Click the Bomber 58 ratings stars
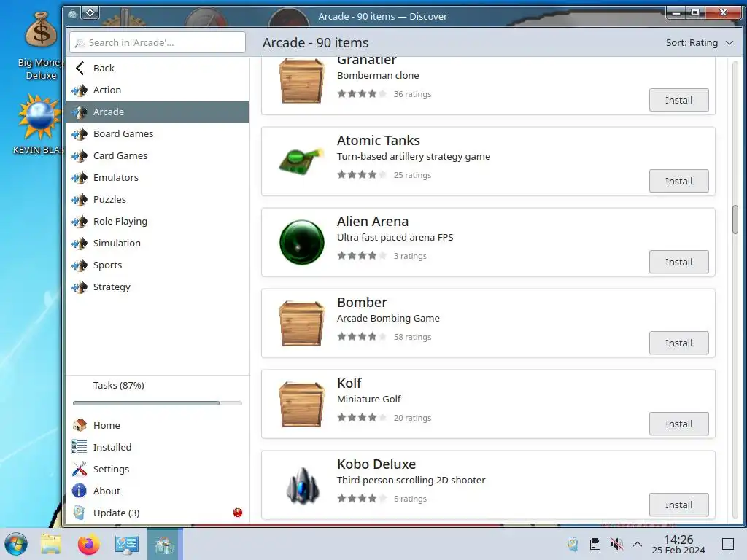Screen dimensions: 747x560 pos(362,337)
